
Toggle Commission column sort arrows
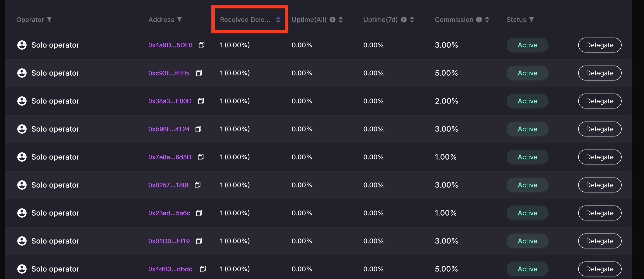click(x=487, y=20)
